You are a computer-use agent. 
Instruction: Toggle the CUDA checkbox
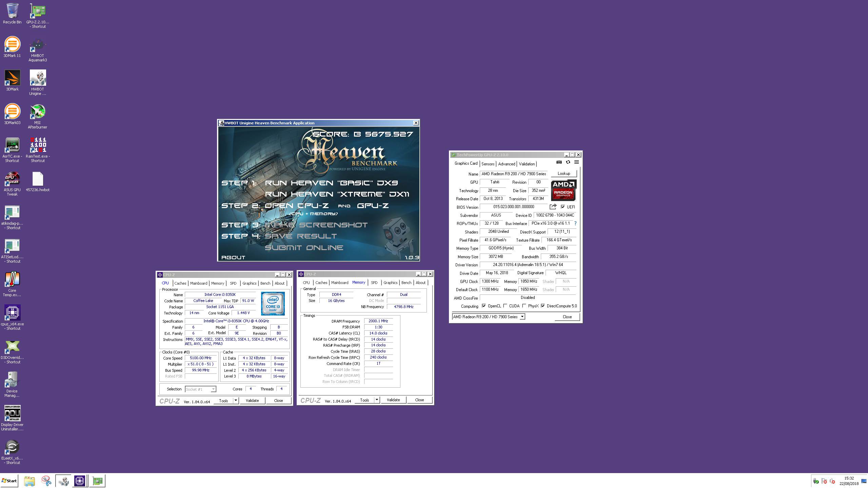[x=505, y=306]
